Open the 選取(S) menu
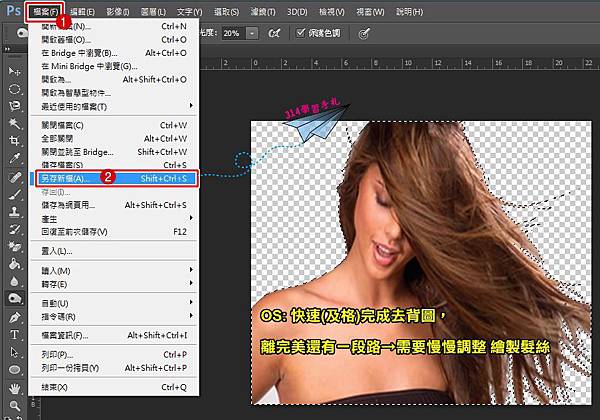The height and width of the screenshot is (420, 600). [x=226, y=12]
